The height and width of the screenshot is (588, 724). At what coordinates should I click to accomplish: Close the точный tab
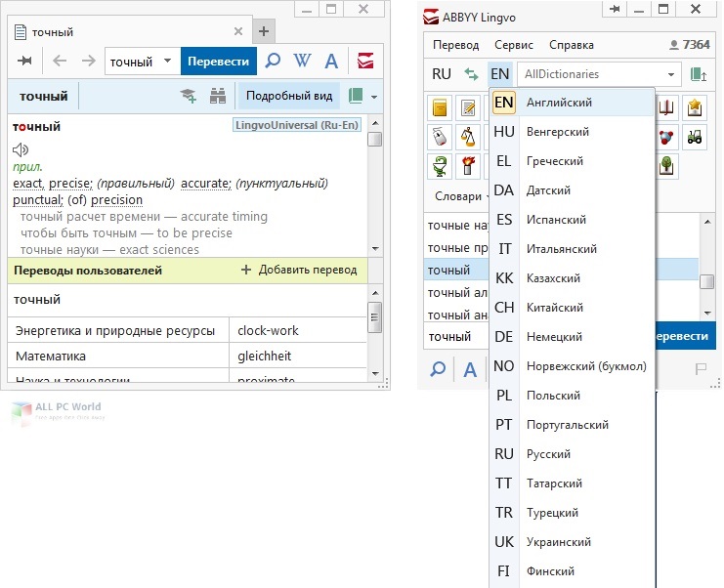238,31
